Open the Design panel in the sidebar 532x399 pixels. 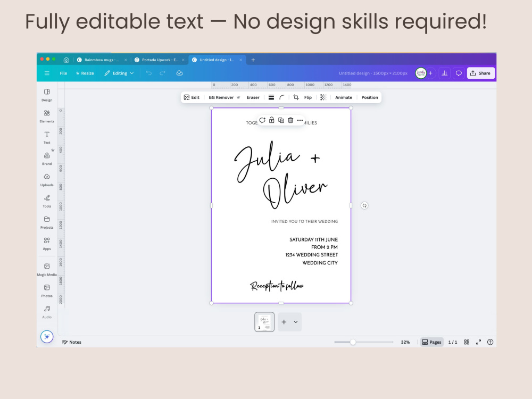47,95
